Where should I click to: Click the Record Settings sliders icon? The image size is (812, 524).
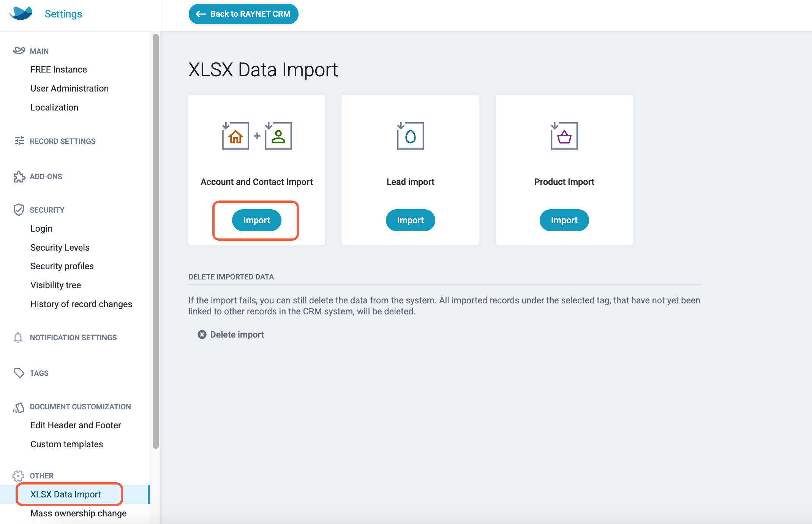(x=19, y=141)
